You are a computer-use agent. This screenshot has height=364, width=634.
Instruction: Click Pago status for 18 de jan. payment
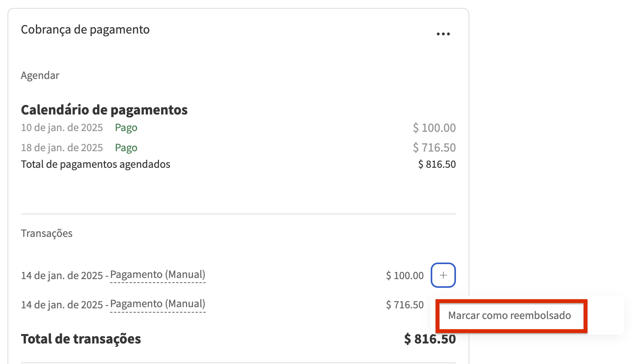tap(126, 148)
